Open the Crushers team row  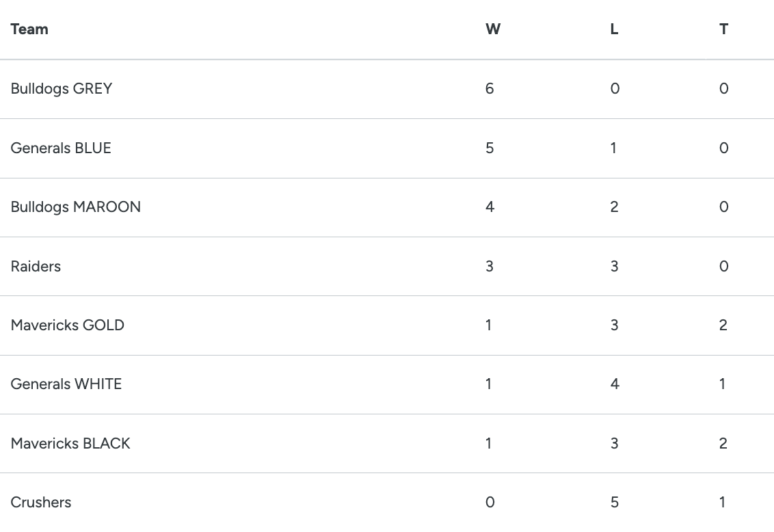(x=41, y=503)
